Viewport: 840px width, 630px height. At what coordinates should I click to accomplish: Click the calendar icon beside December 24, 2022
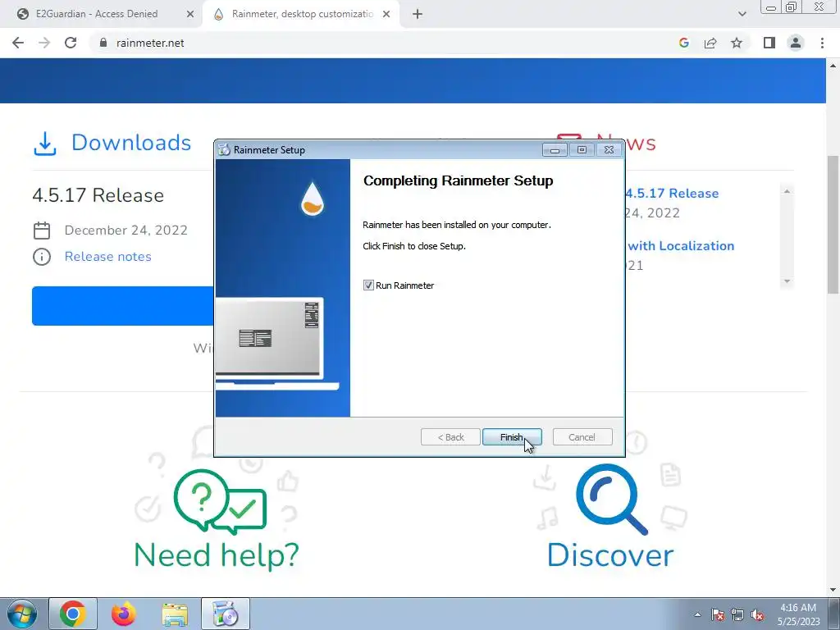coord(42,231)
